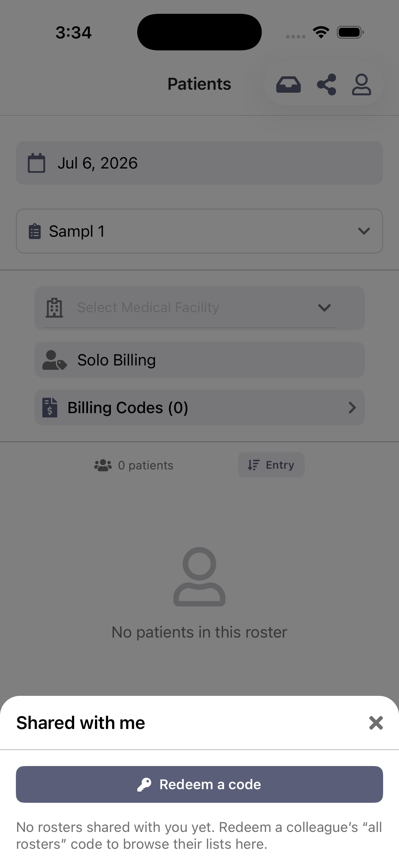This screenshot has height=868, width=399.
Task: Open the Jul 6, 2026 date picker
Action: click(199, 163)
